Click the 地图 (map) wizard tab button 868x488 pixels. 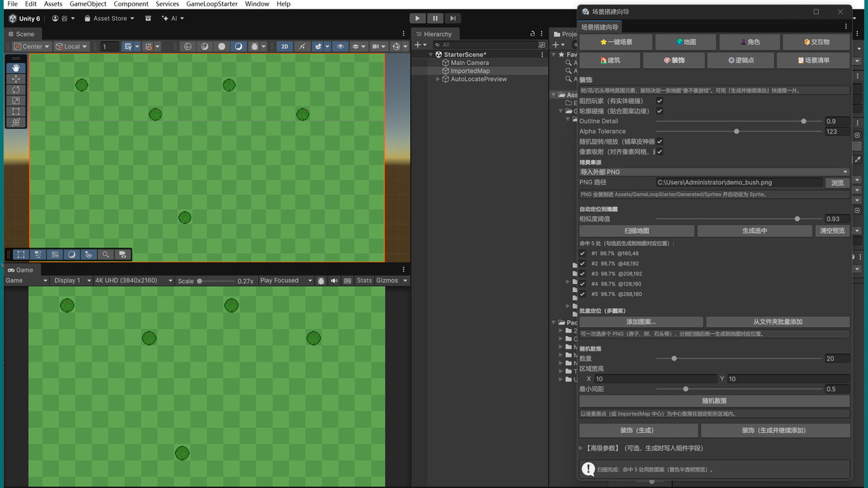click(685, 42)
